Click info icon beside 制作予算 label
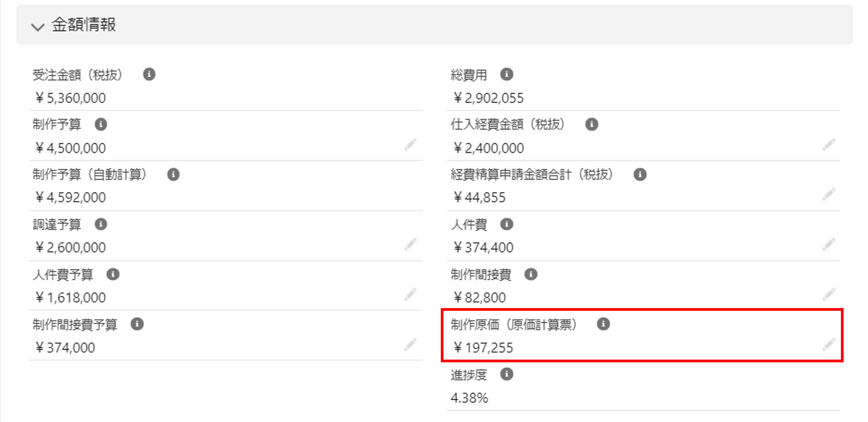 [101, 124]
